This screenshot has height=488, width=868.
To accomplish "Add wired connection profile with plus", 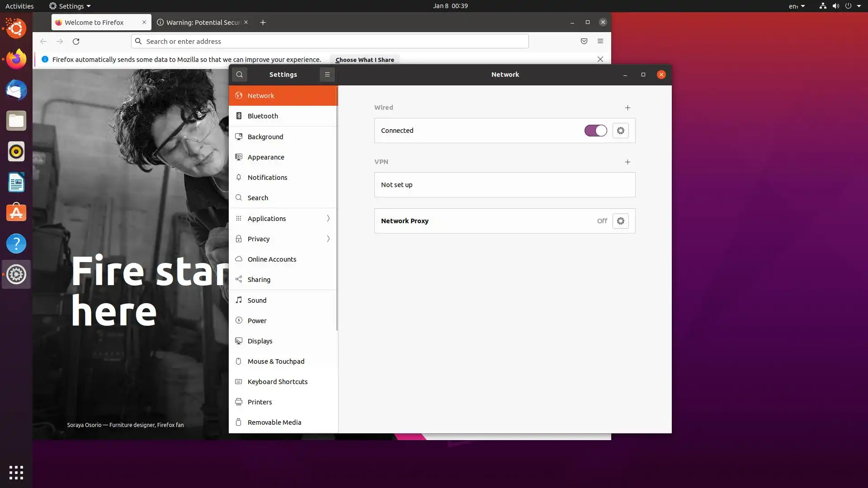I will tap(627, 108).
